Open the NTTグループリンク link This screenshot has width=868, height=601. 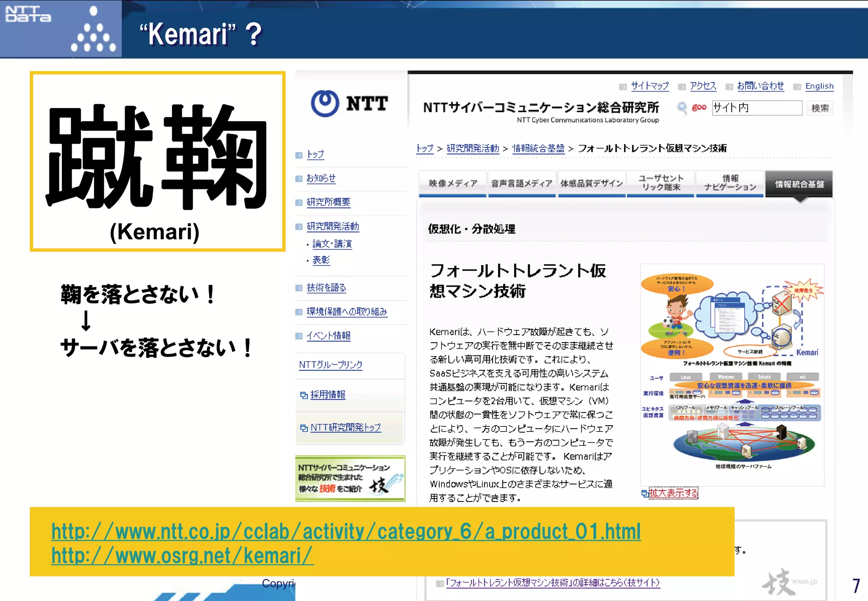pos(331,365)
